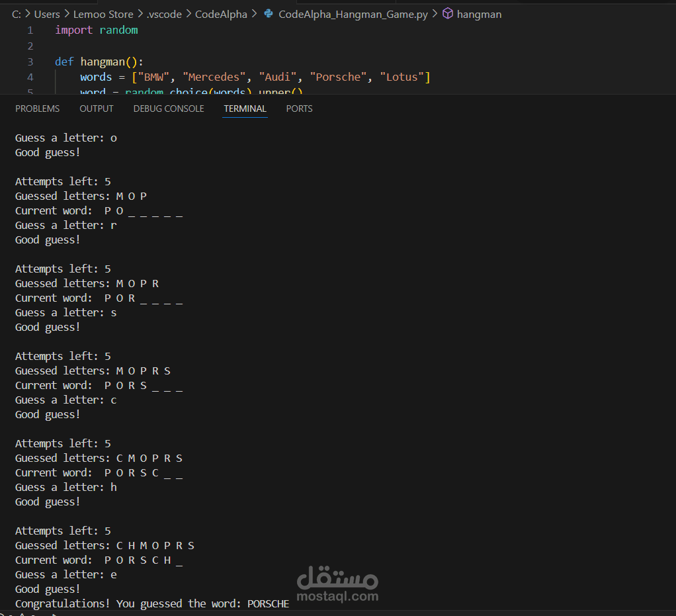This screenshot has height=616, width=676.
Task: Click the "Mercedes" string in words list
Action: 214,77
